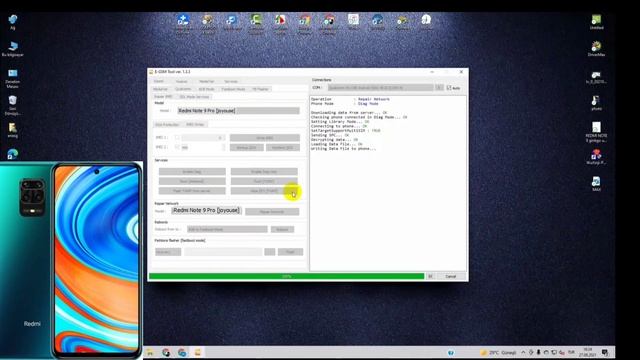The height and width of the screenshot is (360, 640).
Task: Toggle the IMEI 1 checkbox
Action: [x=177, y=138]
